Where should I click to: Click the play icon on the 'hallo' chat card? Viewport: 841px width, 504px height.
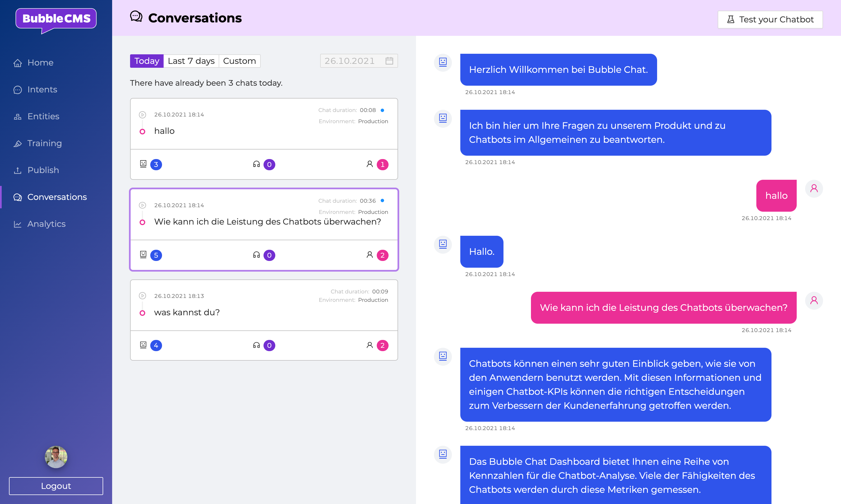tap(142, 115)
